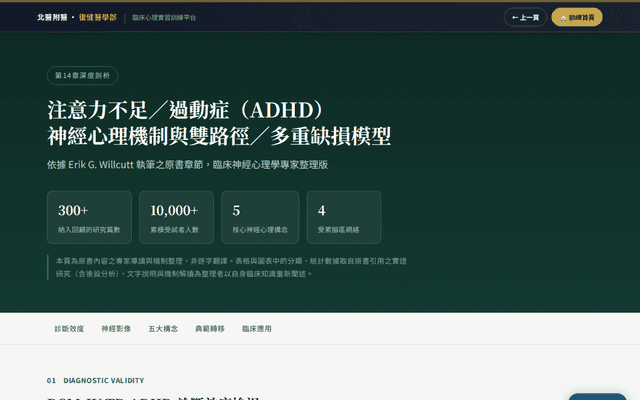Click the ADHD main heading
The width and height of the screenshot is (640, 400).
tap(219, 123)
